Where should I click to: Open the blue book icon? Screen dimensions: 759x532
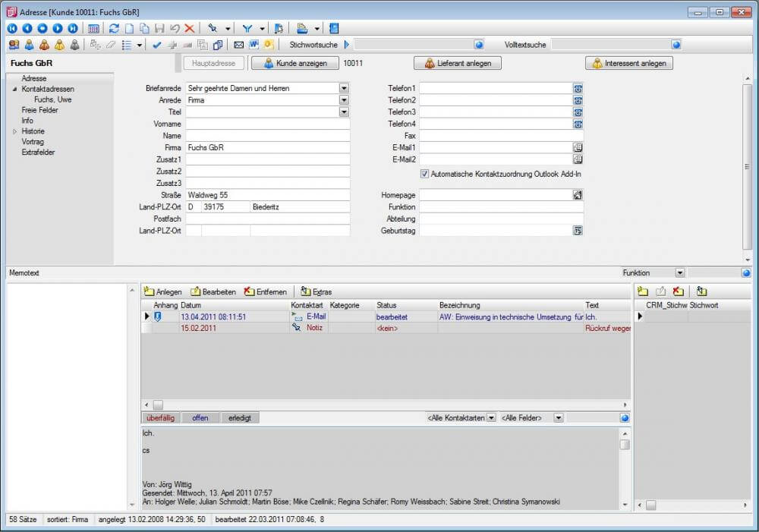coord(334,29)
